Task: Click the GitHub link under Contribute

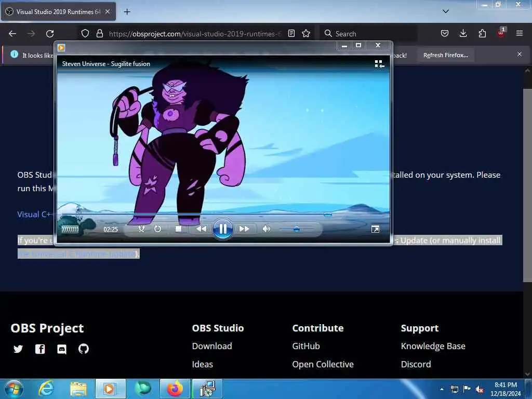Action: click(306, 346)
